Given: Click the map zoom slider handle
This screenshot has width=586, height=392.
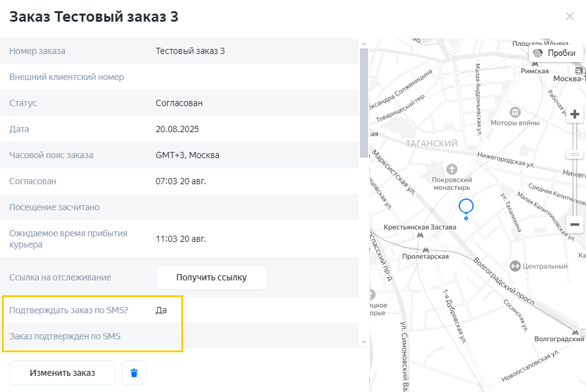Looking at the screenshot, I should click(575, 154).
